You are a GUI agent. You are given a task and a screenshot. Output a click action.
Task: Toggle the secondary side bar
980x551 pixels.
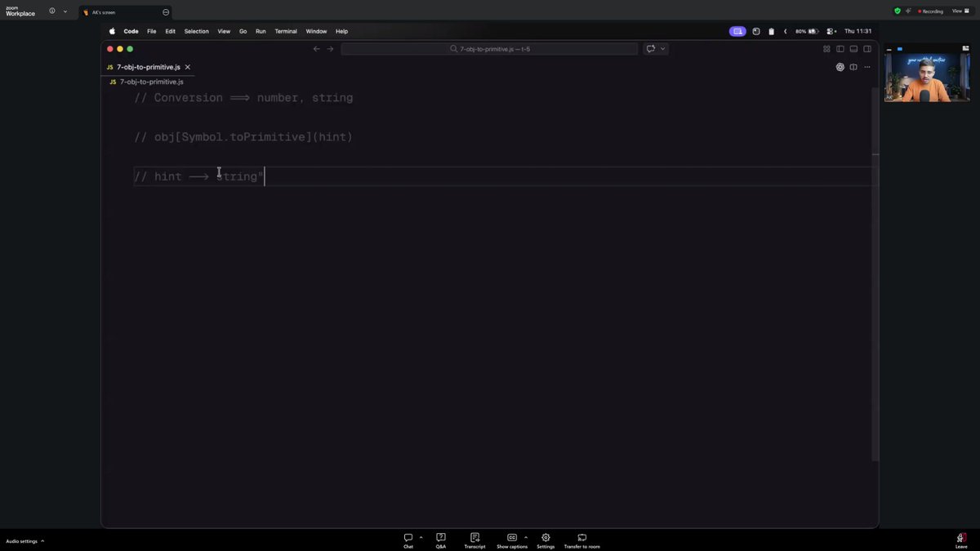(x=867, y=49)
